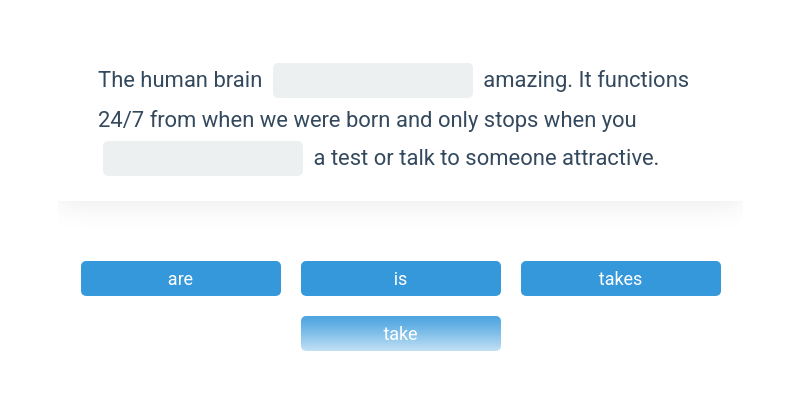
Task: Click the blank after "The human brain"
Action: [x=373, y=81]
